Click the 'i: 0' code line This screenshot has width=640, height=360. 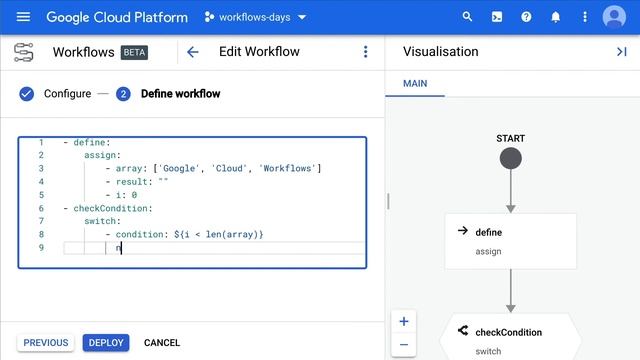coord(121,195)
